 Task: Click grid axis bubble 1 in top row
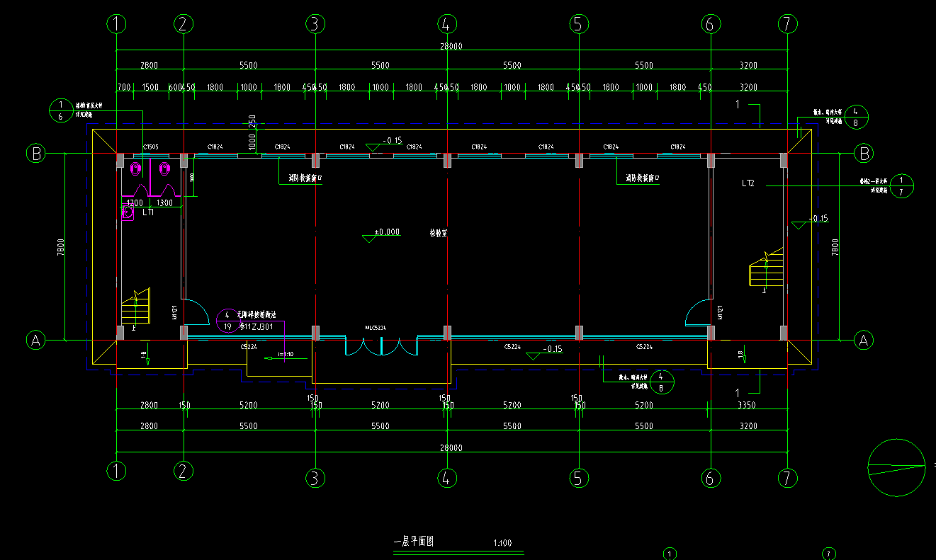coord(116,24)
